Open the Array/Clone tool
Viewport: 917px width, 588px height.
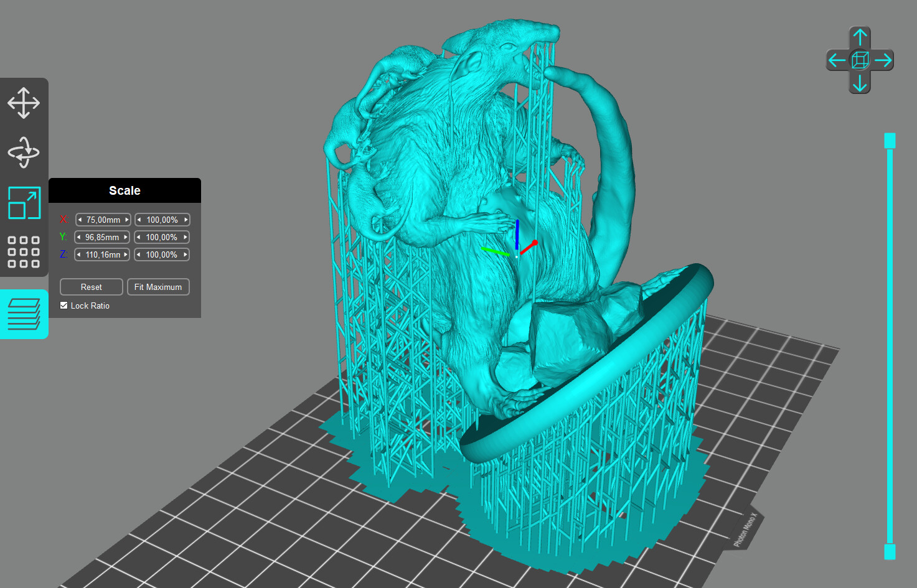pos(24,252)
